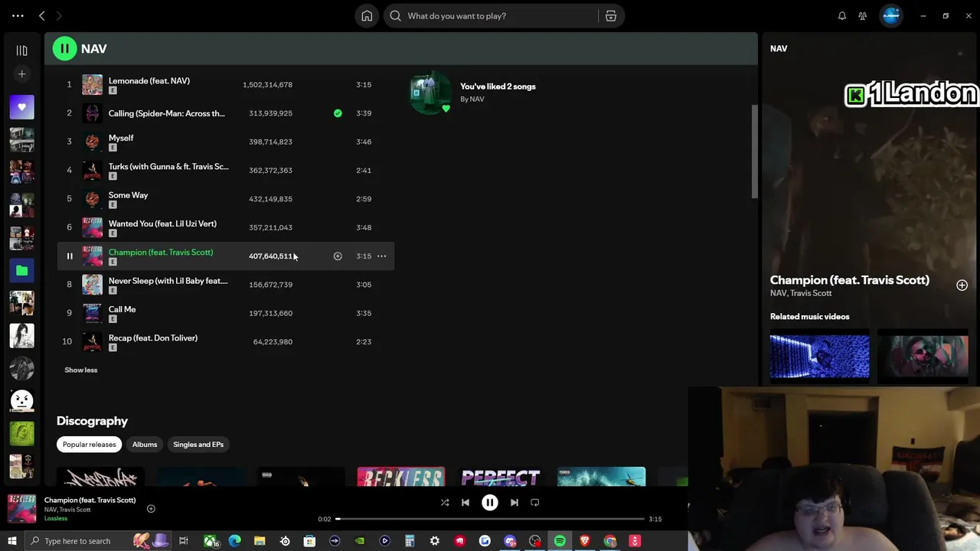Open Microsoft Edge from the taskbar
Screen dimensions: 980x551
click(234, 541)
